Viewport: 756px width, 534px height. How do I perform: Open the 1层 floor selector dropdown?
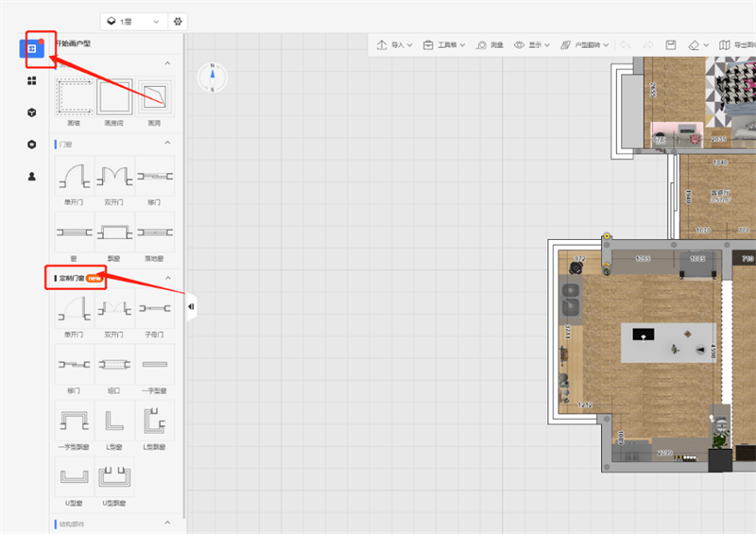pyautogui.click(x=131, y=21)
